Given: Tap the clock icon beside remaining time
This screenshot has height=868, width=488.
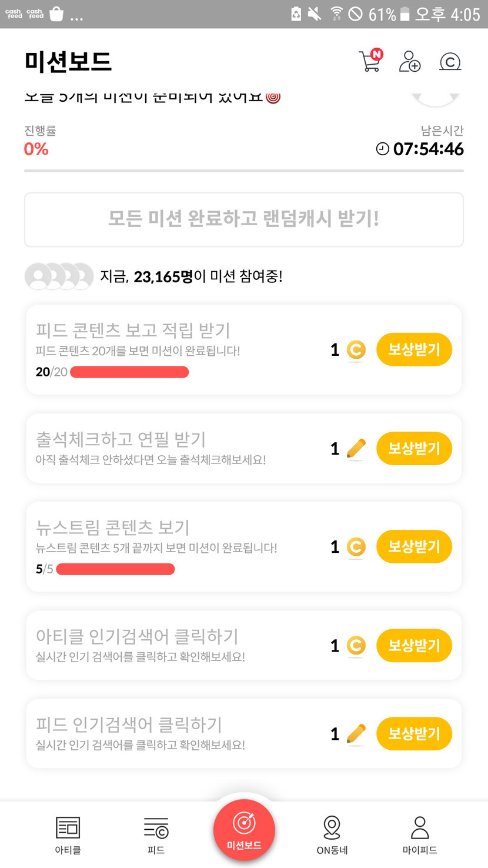Looking at the screenshot, I should [x=383, y=149].
